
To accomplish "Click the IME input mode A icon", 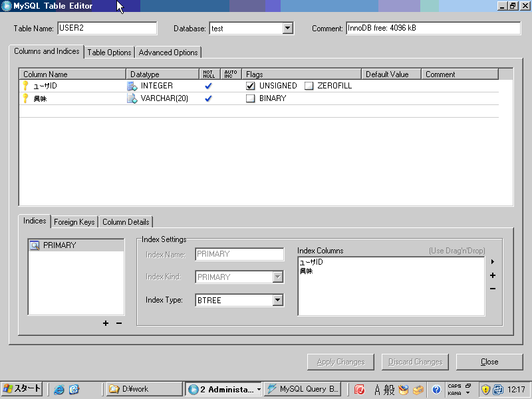I will click(x=377, y=390).
